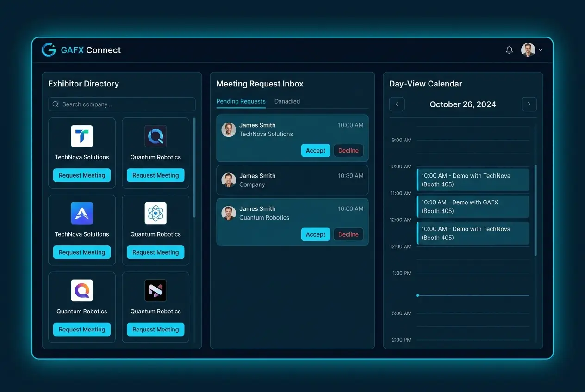Image resolution: width=585 pixels, height=392 pixels.
Task: Request Meeting with blue-Q Quantum Robotics
Action: 156,175
